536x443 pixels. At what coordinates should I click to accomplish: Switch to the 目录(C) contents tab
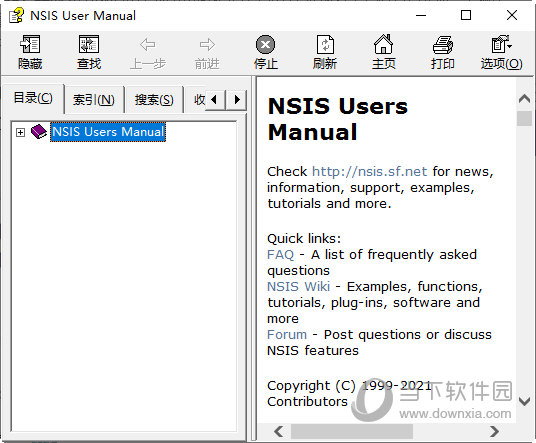coord(33,98)
